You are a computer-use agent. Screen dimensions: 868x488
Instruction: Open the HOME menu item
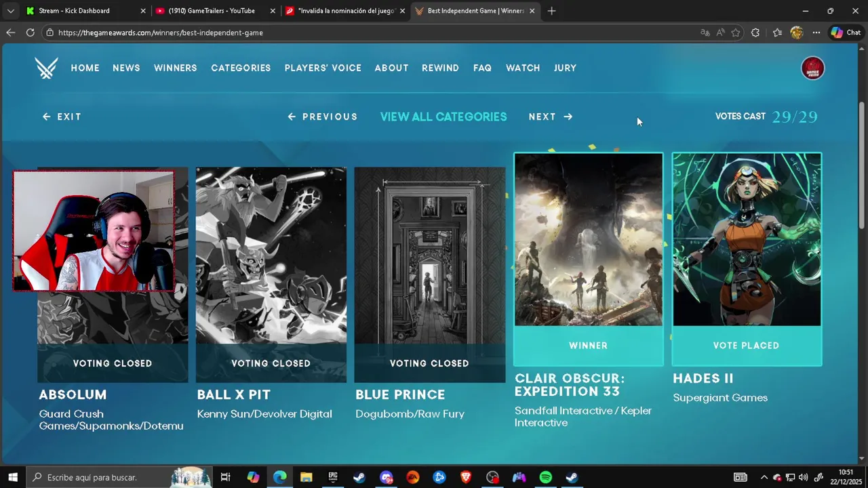[x=85, y=68]
